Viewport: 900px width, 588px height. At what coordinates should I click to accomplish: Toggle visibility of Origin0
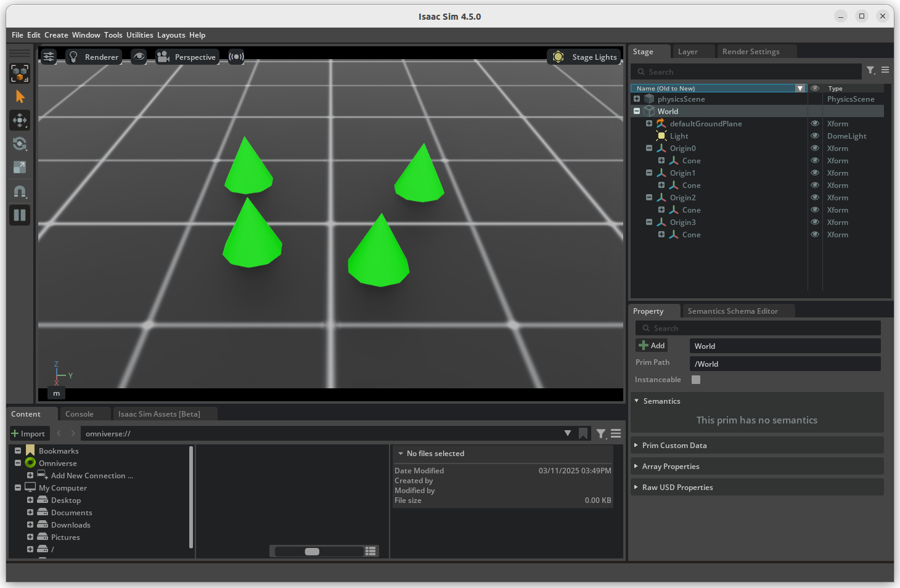click(815, 148)
